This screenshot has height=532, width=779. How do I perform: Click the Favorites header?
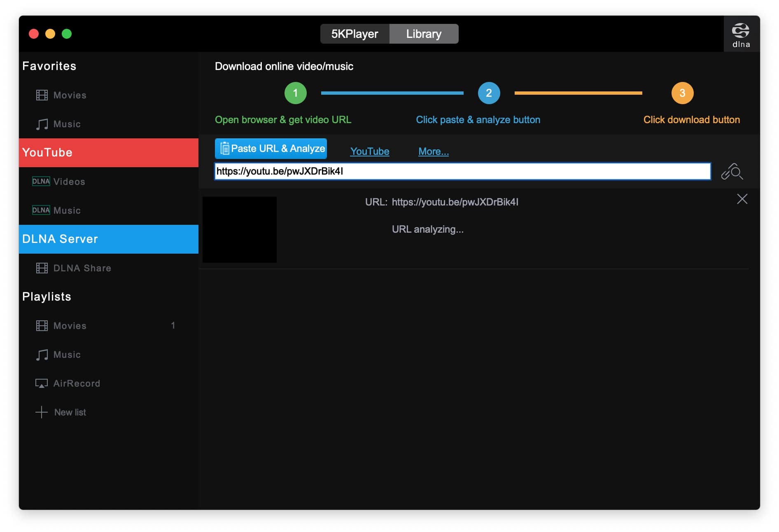(x=49, y=66)
